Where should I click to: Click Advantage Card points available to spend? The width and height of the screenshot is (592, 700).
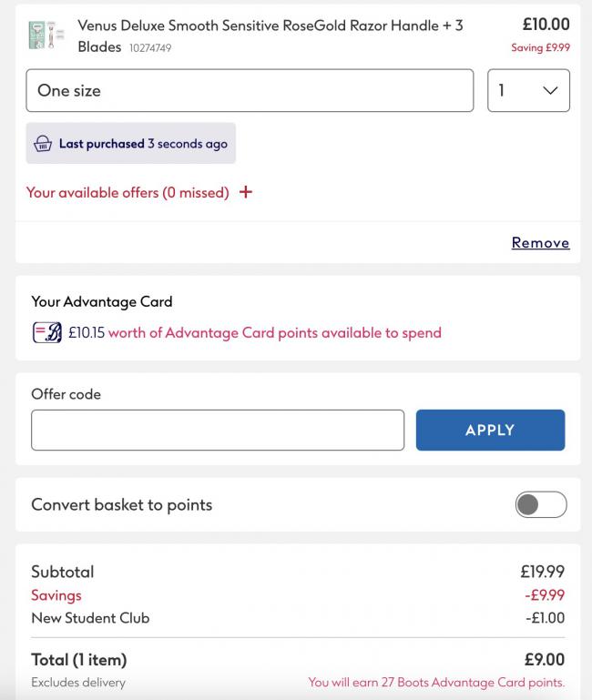[x=275, y=332]
